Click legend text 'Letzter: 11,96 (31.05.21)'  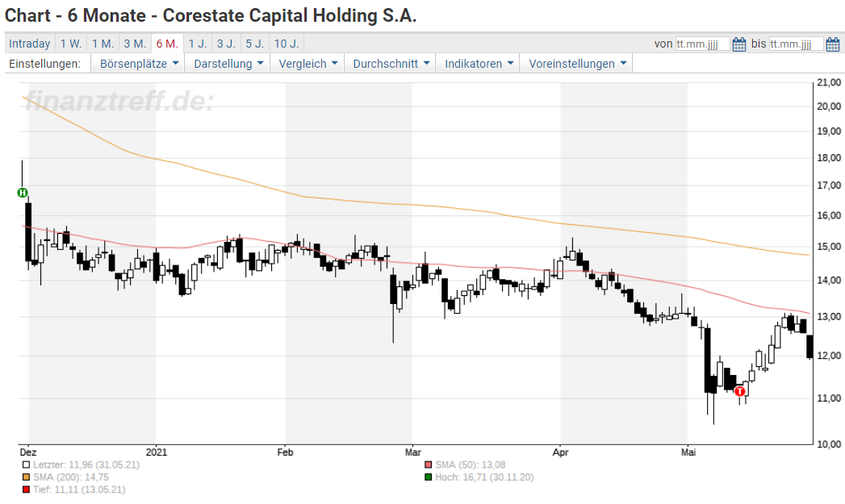[x=86, y=464]
